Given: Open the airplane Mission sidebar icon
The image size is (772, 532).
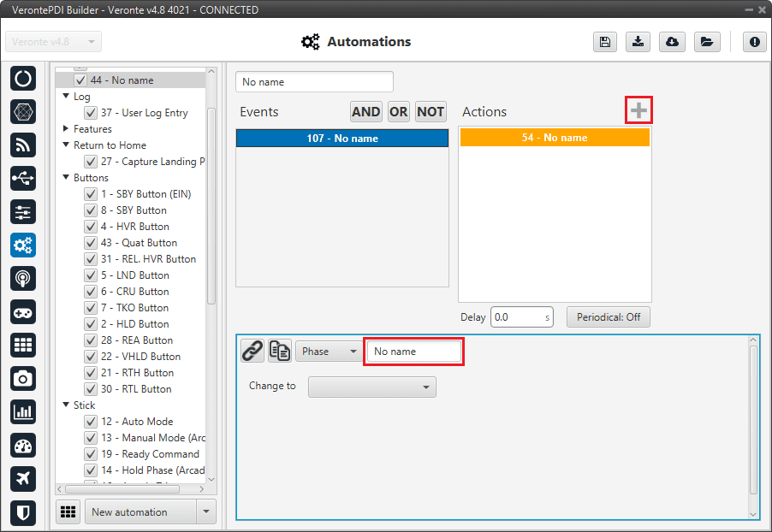Looking at the screenshot, I should pyautogui.click(x=22, y=478).
